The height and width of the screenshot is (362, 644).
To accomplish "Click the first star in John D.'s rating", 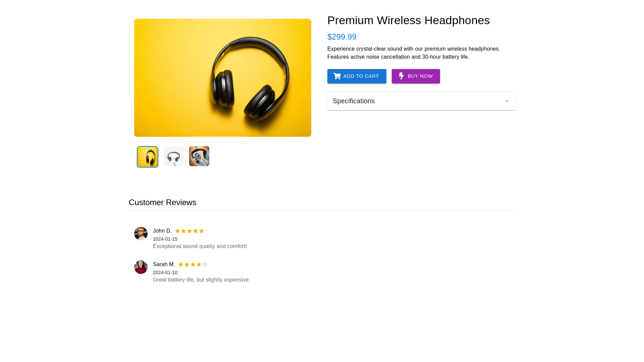I will click(x=177, y=231).
